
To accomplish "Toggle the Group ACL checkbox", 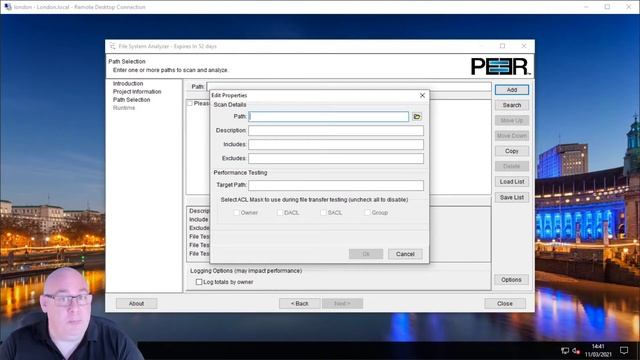I will (367, 213).
